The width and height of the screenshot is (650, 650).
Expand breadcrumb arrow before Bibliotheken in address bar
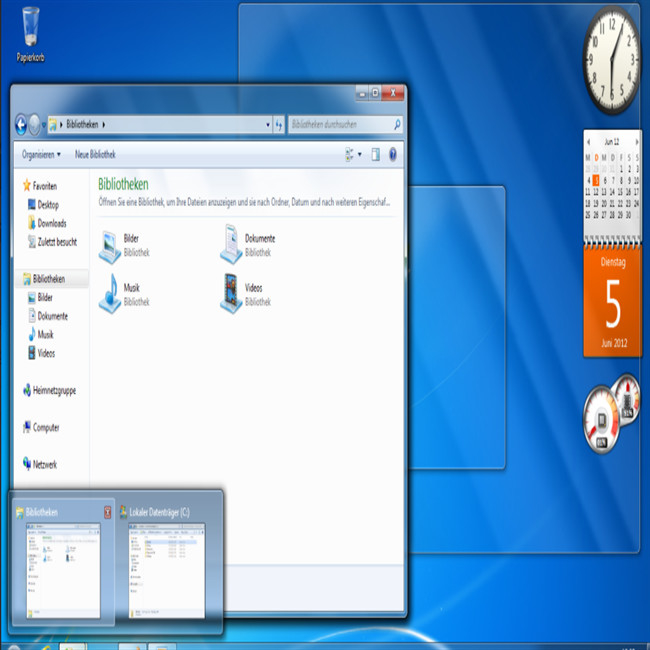61,124
